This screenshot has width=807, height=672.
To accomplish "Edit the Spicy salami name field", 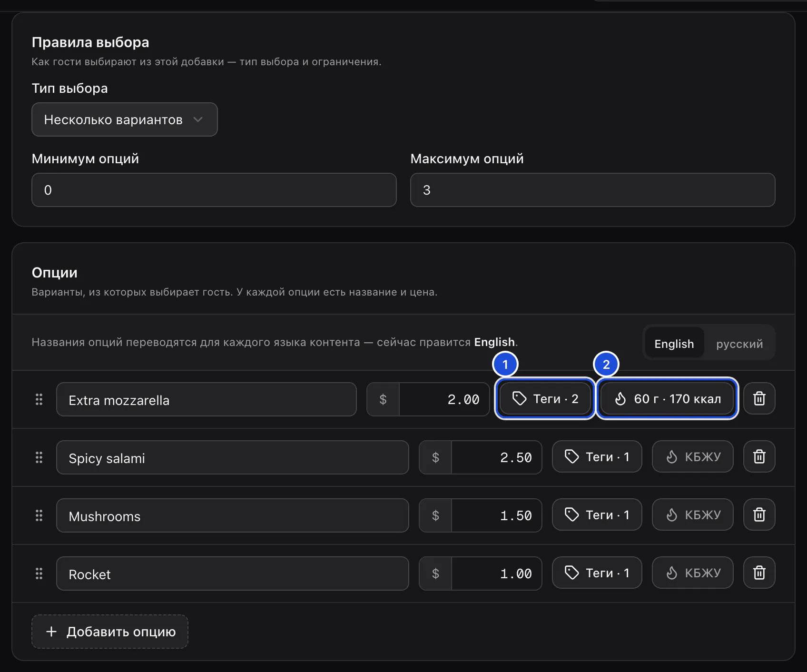I will (233, 457).
